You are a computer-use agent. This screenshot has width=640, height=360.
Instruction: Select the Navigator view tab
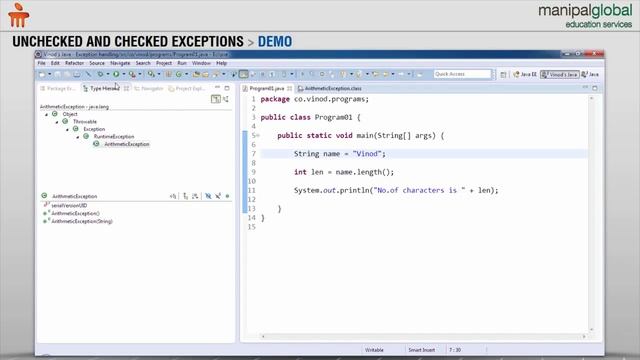(149, 89)
